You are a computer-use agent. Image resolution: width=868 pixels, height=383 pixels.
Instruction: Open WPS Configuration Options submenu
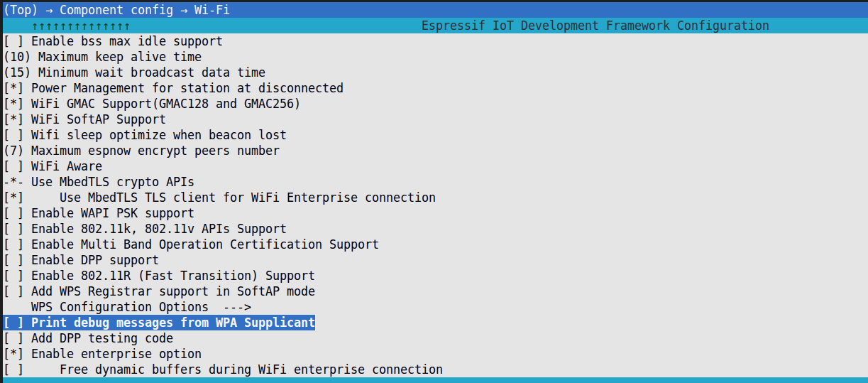point(119,307)
